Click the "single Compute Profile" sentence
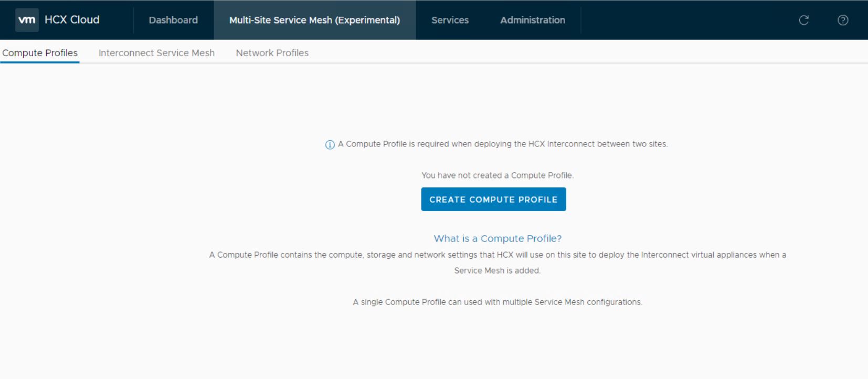The width and height of the screenshot is (868, 379). point(497,302)
